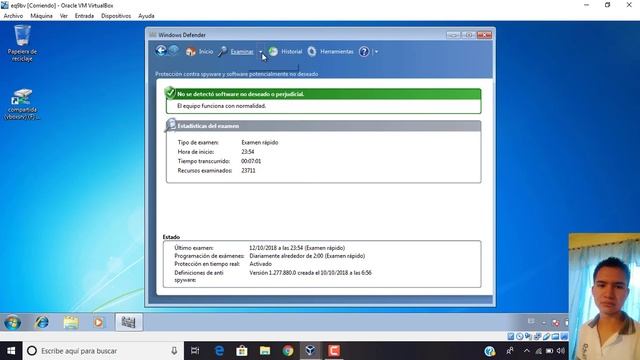The width and height of the screenshot is (640, 360).
Task: Switch to VirtualBox on host taskbar
Action: tap(311, 351)
